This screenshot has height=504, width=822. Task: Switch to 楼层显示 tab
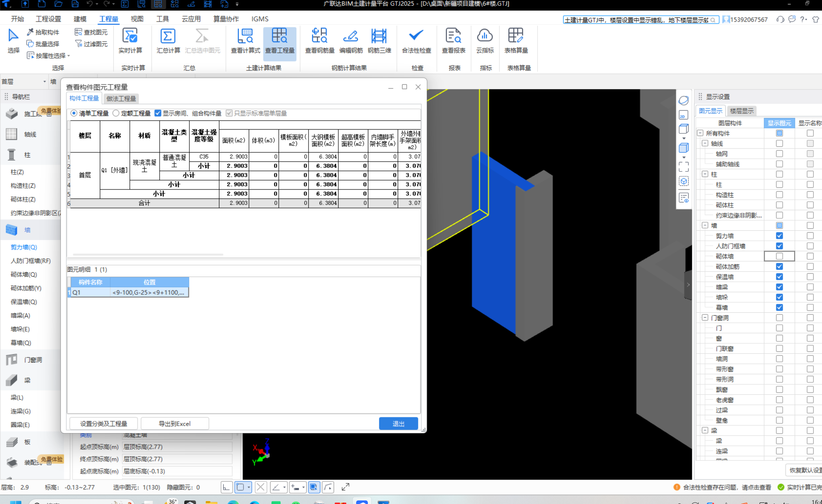click(741, 111)
